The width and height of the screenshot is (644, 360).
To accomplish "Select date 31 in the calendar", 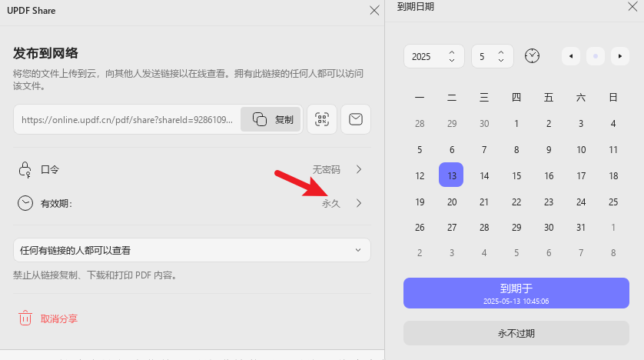I will [581, 227].
